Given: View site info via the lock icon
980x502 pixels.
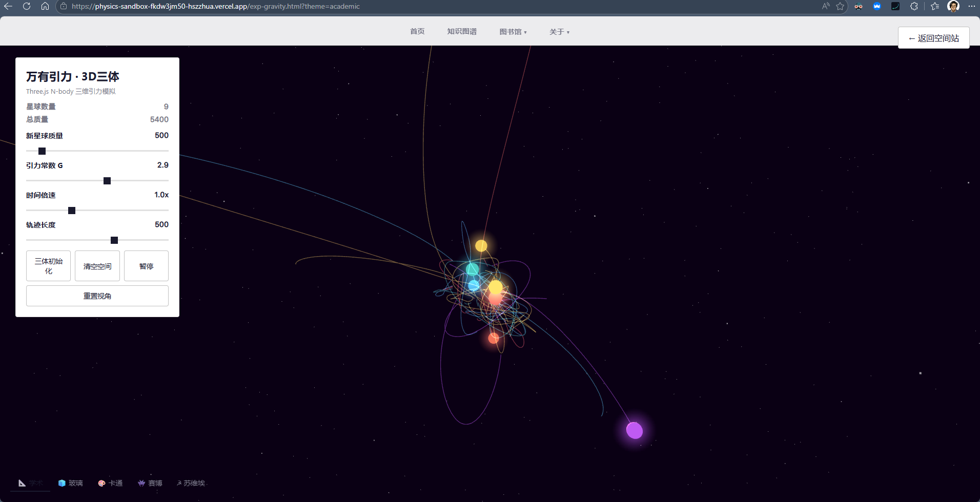Looking at the screenshot, I should 64,6.
